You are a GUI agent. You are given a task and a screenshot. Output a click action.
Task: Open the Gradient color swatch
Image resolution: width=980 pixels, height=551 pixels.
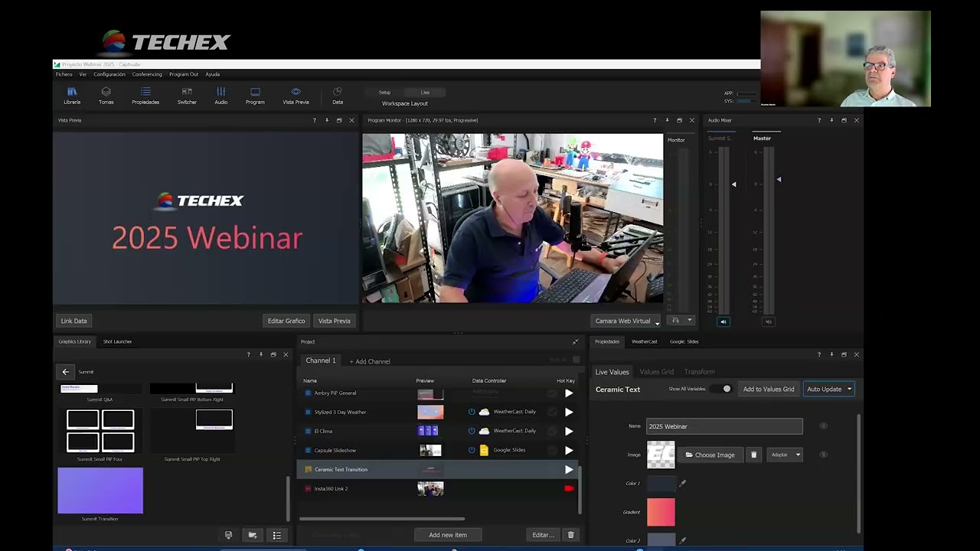(x=661, y=512)
